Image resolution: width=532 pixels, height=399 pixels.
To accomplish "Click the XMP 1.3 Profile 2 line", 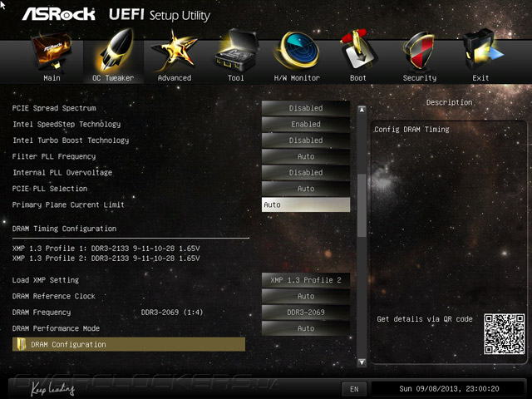I will 106,259.
